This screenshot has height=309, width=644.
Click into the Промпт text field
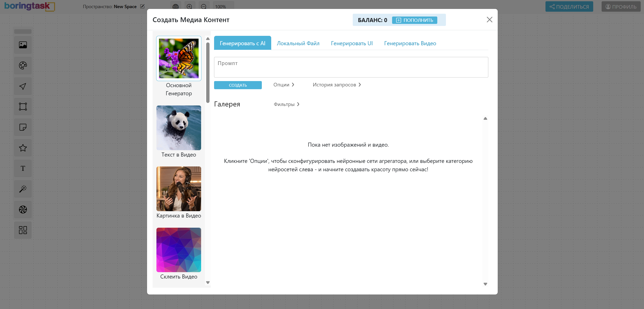351,67
